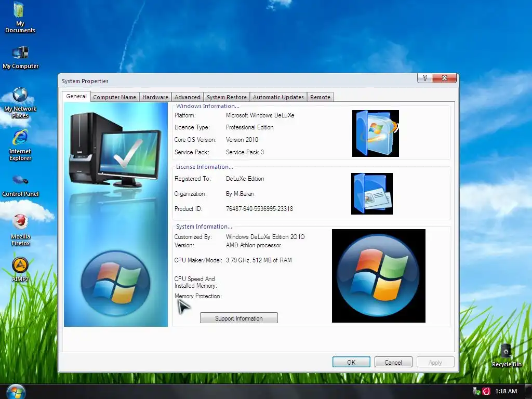Open the System Restore tab

227,97
